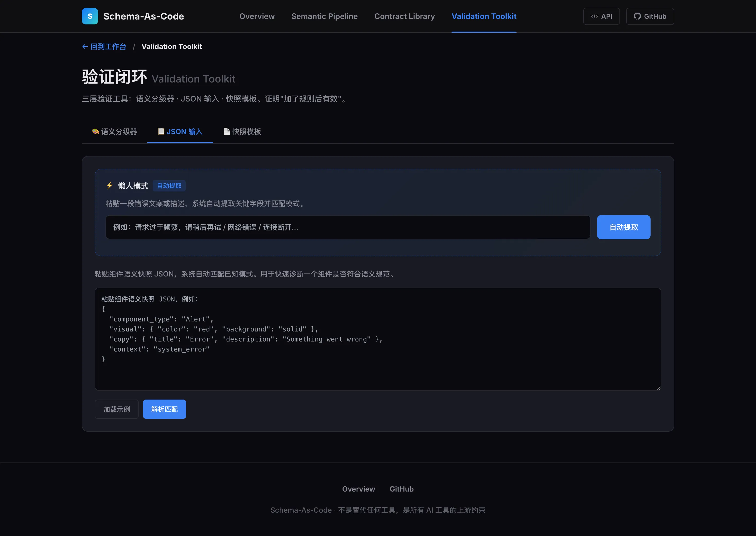
Task: Click the blue 自动提取 button
Action: click(x=624, y=227)
